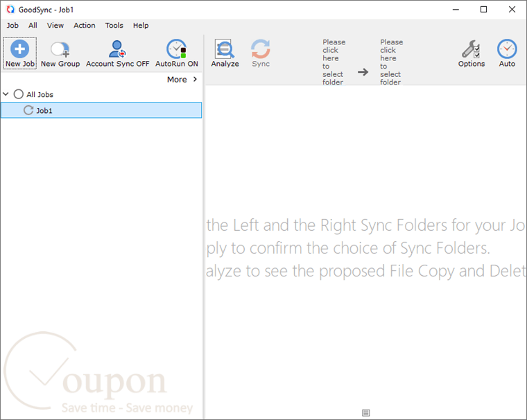Open the Tools menu
The image size is (527, 420).
[114, 25]
